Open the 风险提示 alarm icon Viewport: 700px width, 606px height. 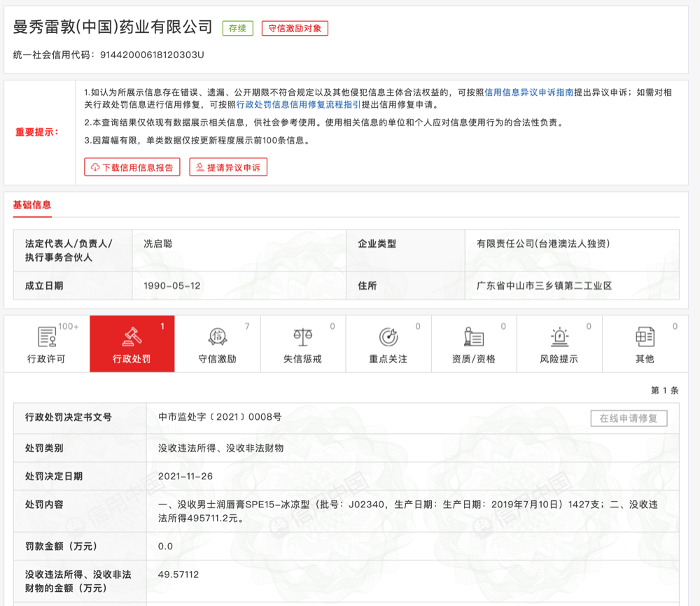point(559,337)
